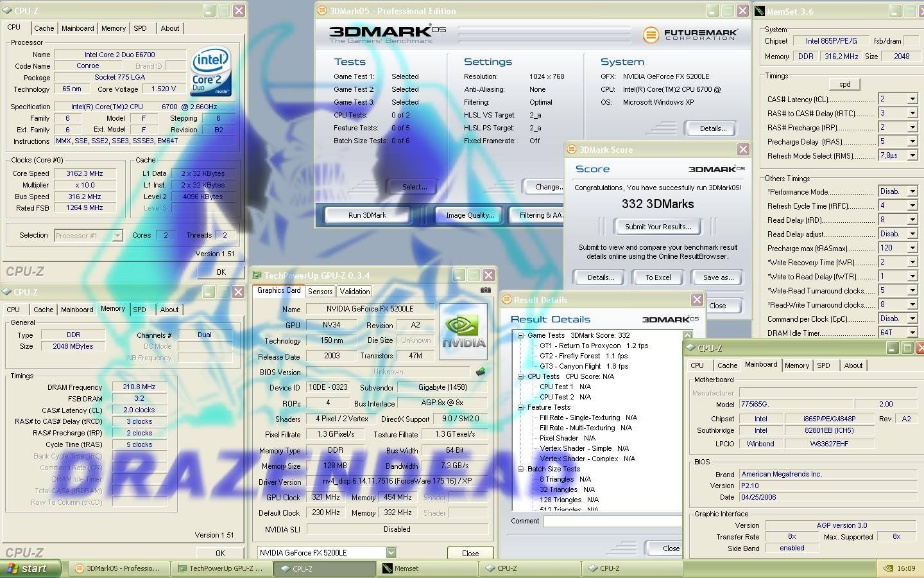Screen dimensions: 924x578
Task: Click the GPU-Z title bar icon
Action: [257, 276]
